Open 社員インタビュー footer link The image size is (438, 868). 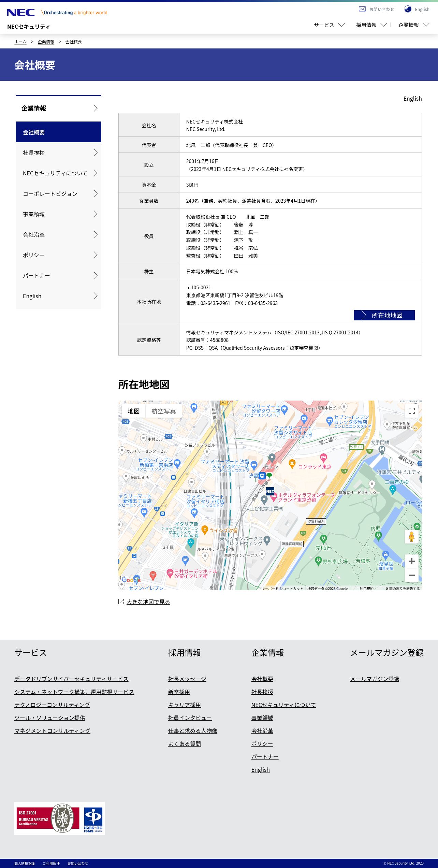[x=190, y=718]
